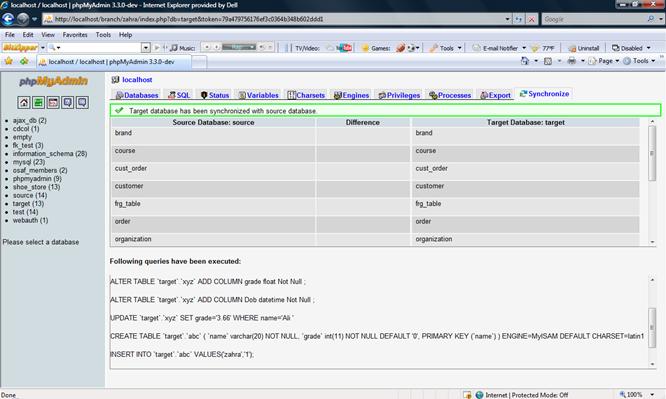Select the shoe_store database link
666x399 pixels.
tap(36, 187)
